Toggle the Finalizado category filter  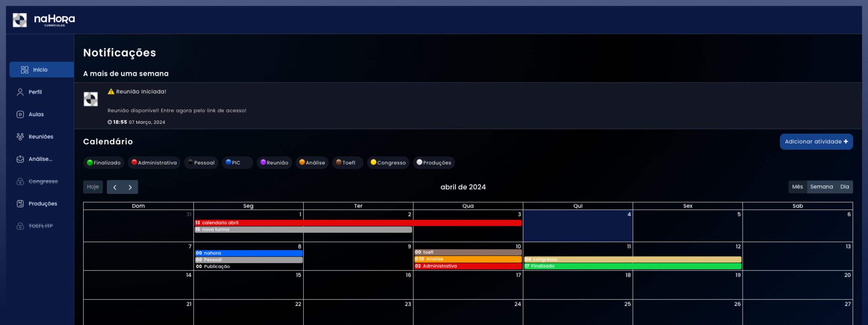pyautogui.click(x=103, y=163)
